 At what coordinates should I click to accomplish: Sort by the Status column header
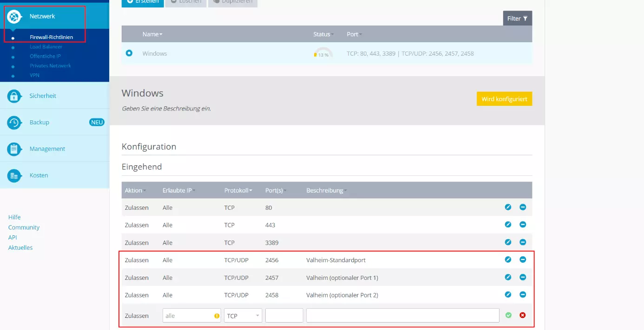[x=324, y=34]
